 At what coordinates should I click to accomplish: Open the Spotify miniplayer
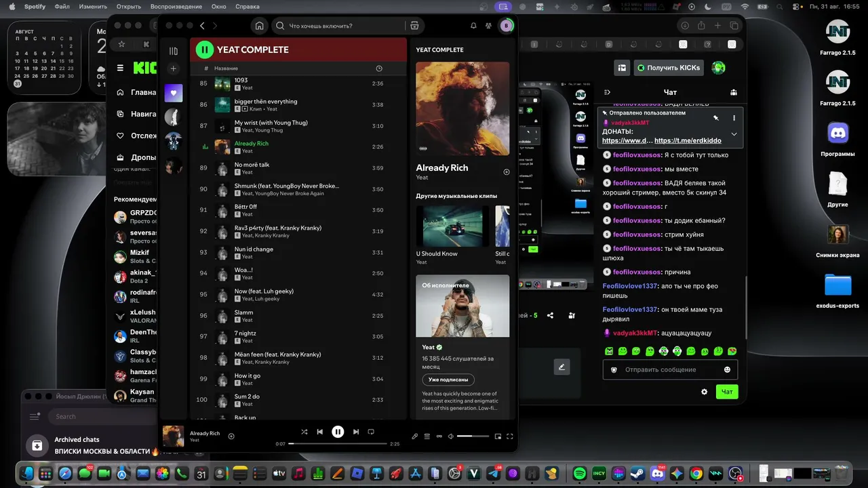498,436
